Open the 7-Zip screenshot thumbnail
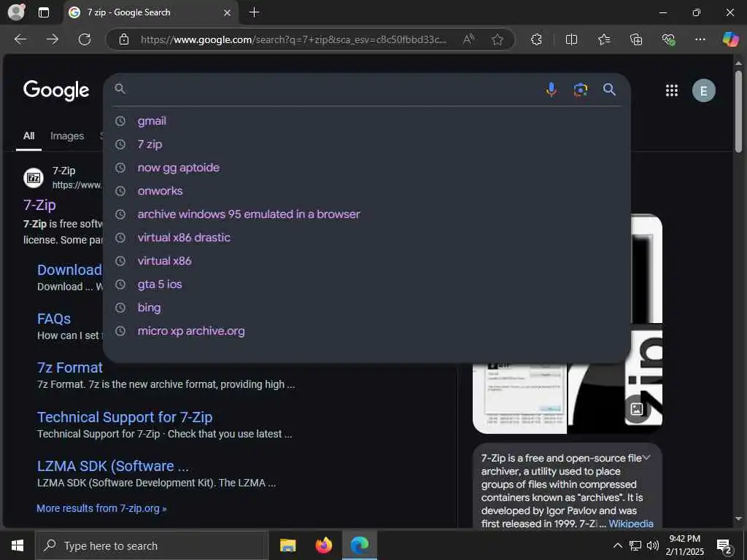Viewport: 747px width, 560px height. pos(519,398)
